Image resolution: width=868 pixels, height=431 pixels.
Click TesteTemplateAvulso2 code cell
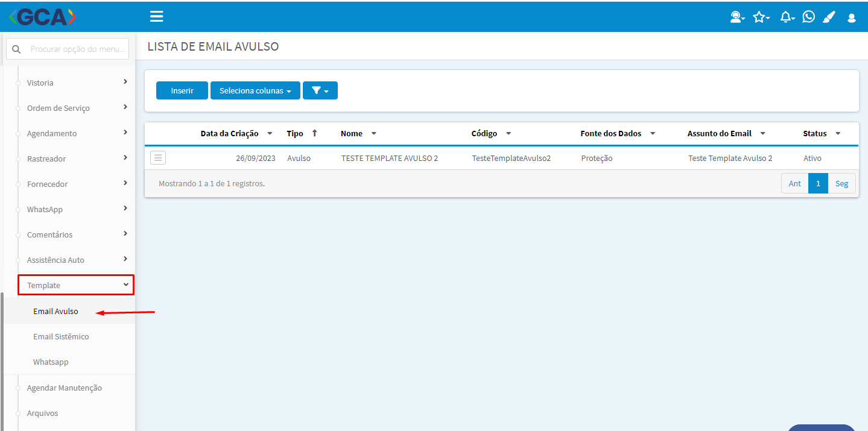tap(512, 158)
